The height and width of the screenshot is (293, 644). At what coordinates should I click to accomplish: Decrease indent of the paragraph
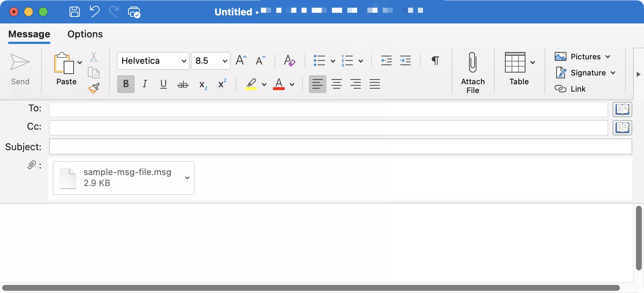point(386,60)
